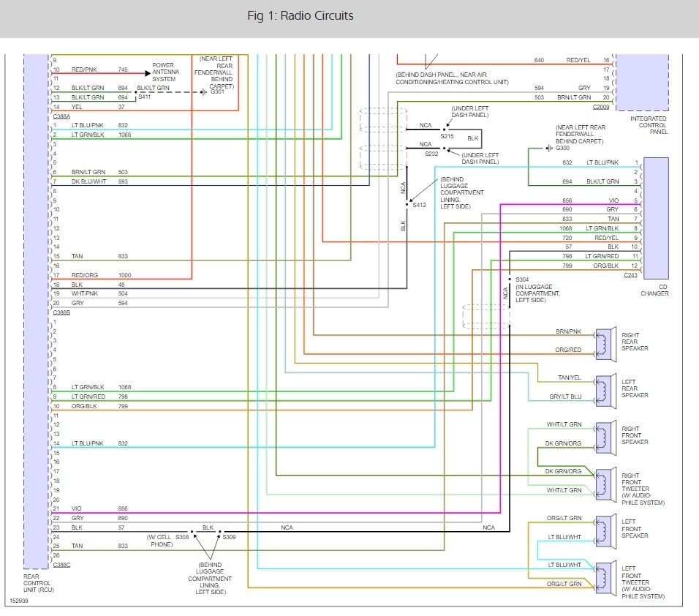Click the S411 splice label
This screenshot has height=616, width=699.
point(145,97)
